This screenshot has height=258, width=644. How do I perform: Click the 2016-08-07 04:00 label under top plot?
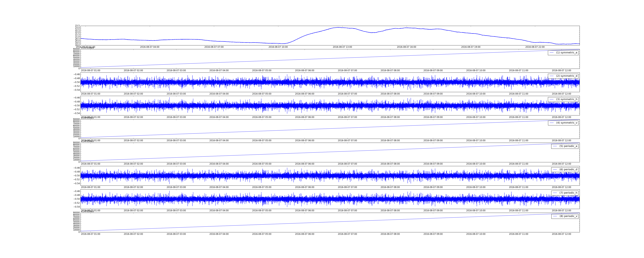150,47
